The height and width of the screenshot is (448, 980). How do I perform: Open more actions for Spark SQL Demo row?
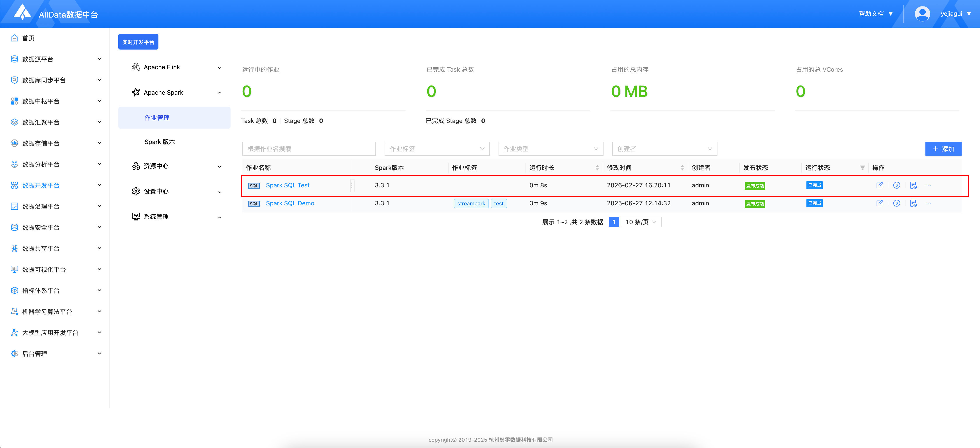click(x=928, y=203)
